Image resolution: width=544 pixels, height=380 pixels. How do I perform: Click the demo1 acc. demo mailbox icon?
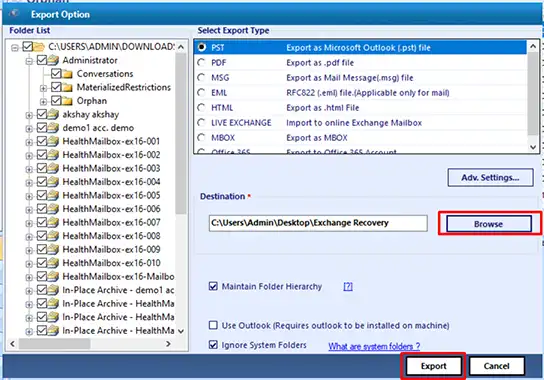pos(53,128)
